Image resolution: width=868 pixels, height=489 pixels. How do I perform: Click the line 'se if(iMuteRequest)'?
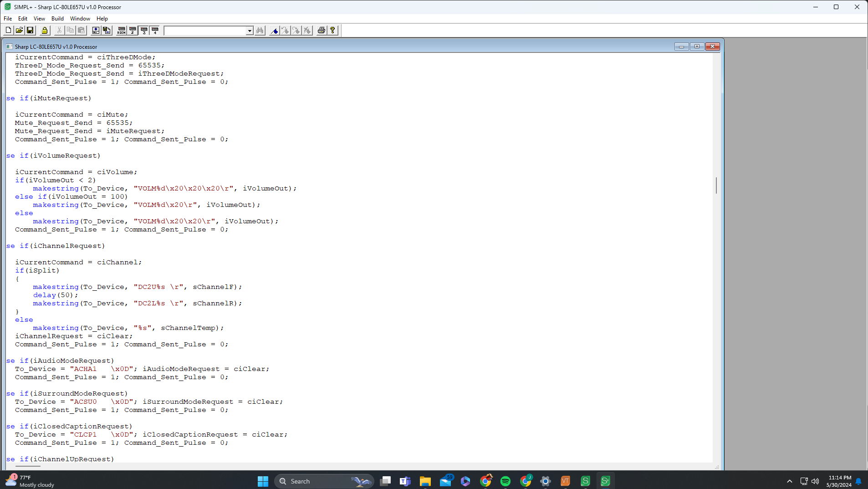click(x=49, y=98)
